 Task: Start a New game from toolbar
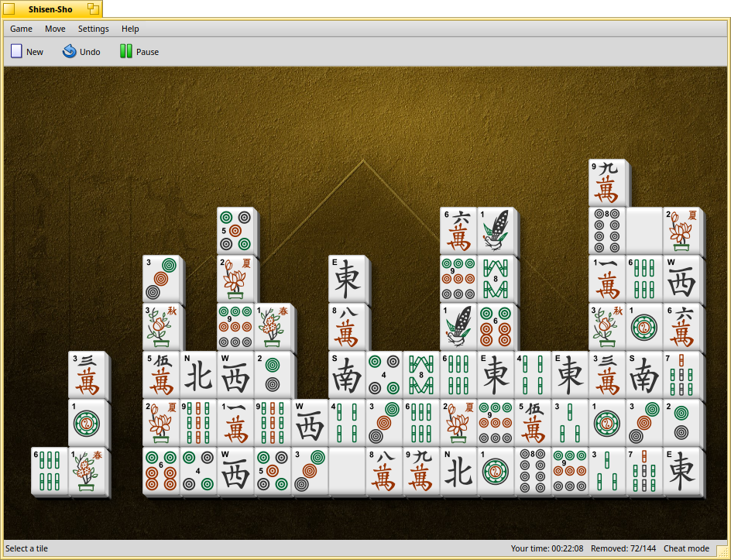[x=27, y=51]
